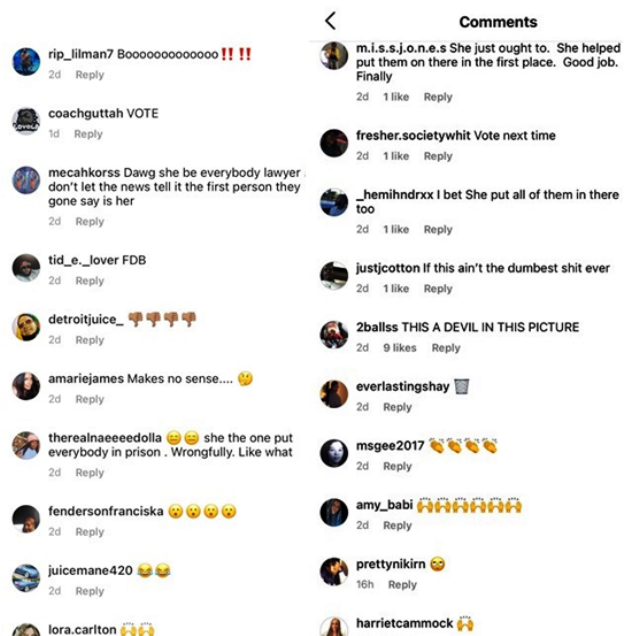This screenshot has height=636, width=639.
Task: Open therealnaeeeedolla username link
Action: click(x=105, y=438)
